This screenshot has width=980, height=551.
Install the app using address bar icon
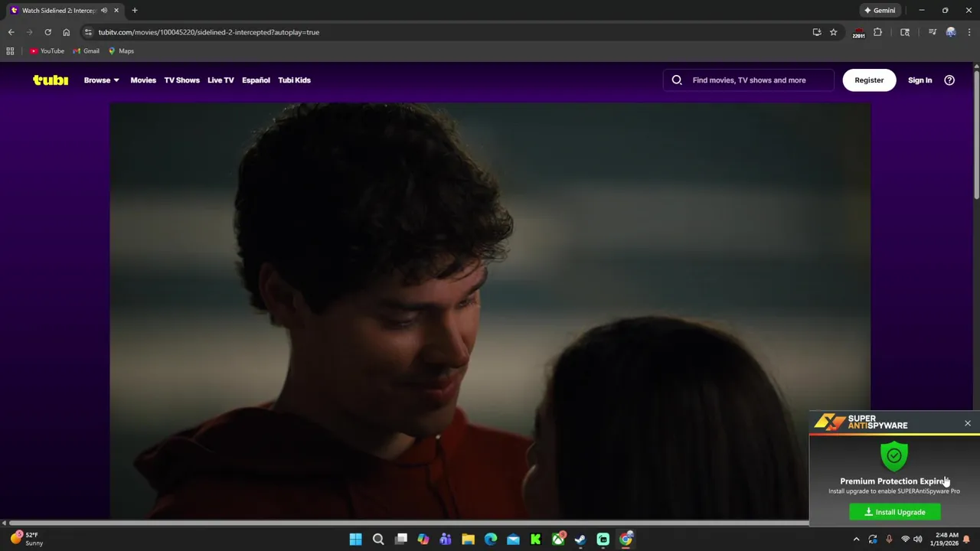coord(817,32)
